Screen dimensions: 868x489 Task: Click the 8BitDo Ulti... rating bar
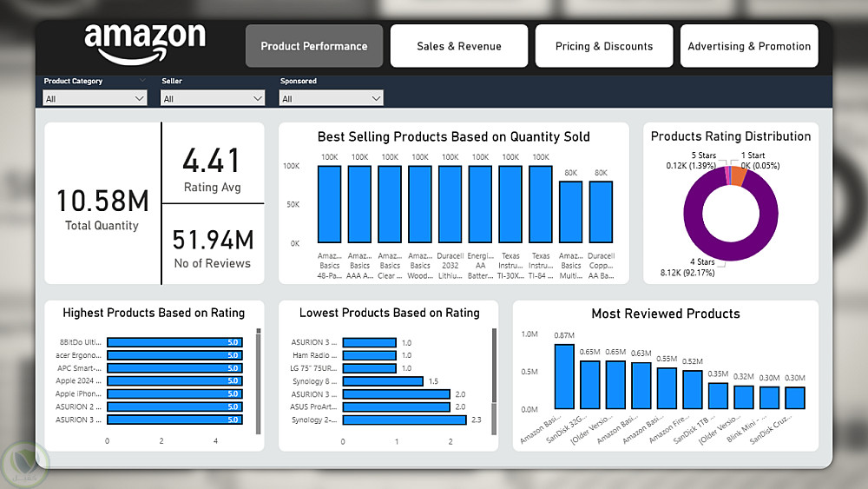(175, 342)
